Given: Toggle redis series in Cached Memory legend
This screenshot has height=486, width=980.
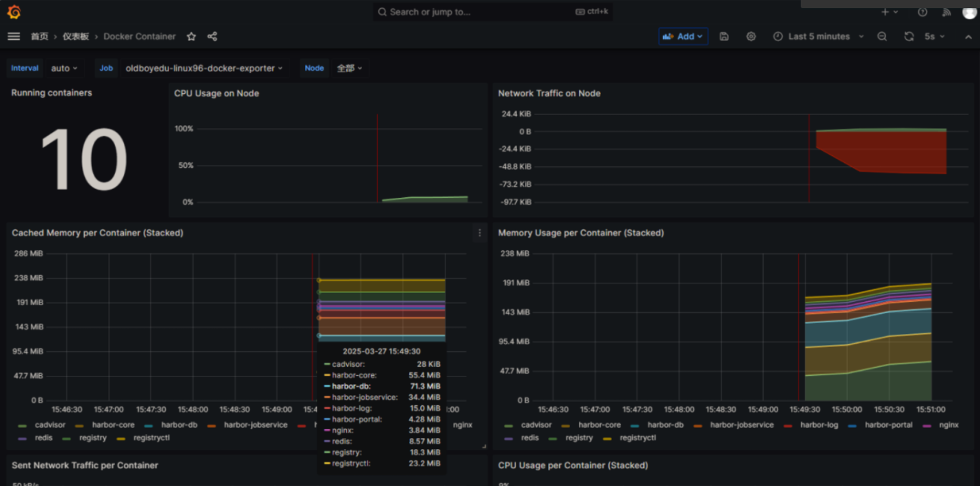Looking at the screenshot, I should [44, 437].
